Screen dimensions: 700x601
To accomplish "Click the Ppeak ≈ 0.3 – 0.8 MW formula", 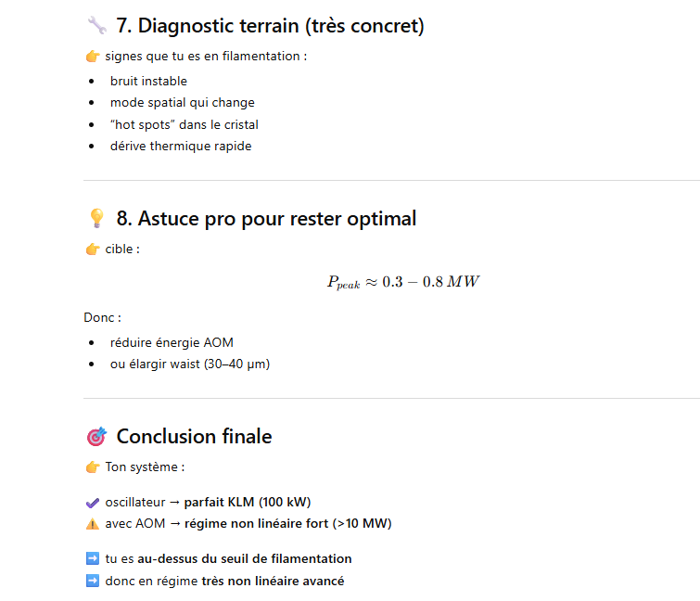I will [403, 282].
